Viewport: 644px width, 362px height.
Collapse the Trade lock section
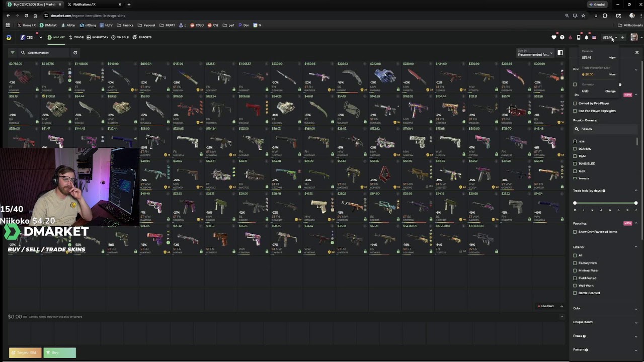click(636, 191)
